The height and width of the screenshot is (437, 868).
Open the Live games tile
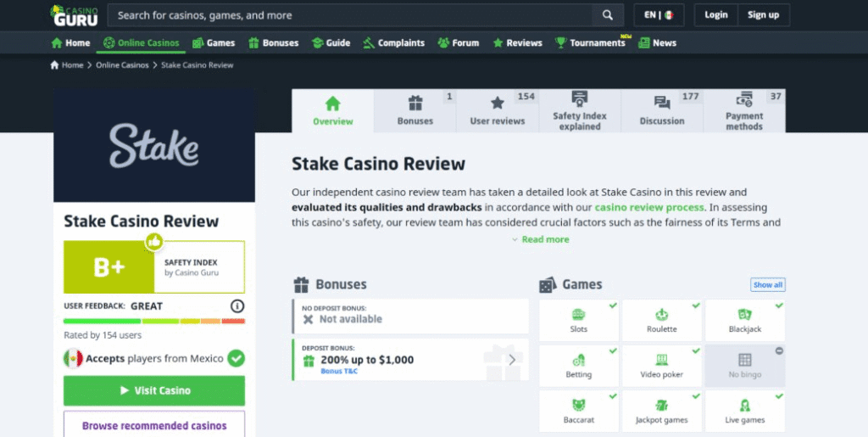click(744, 412)
